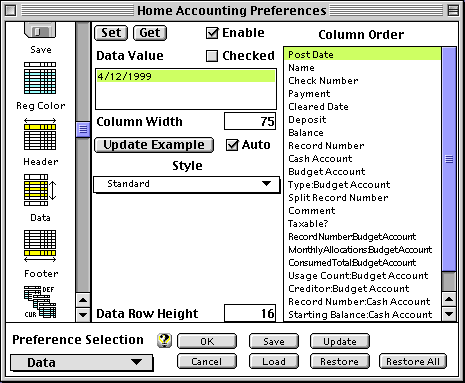The width and height of the screenshot is (465, 383).
Task: Select Type:Budget Account list entry
Action: 363,185
